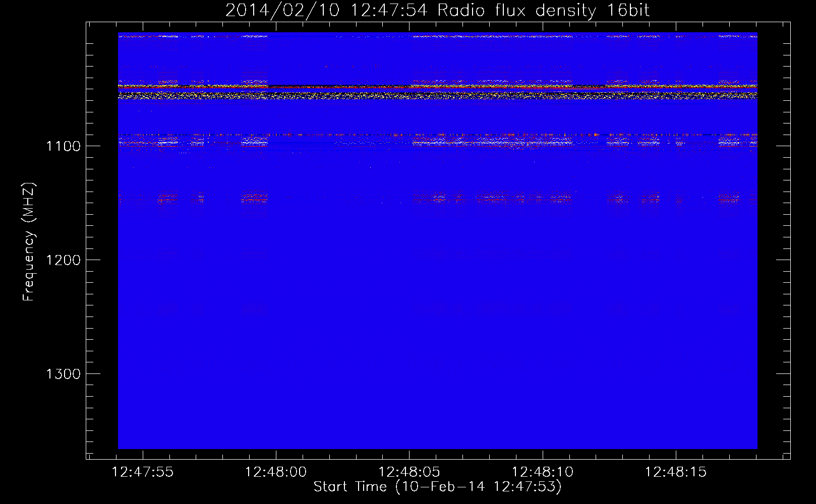Select the 1100 frequency tick label

(x=63, y=146)
